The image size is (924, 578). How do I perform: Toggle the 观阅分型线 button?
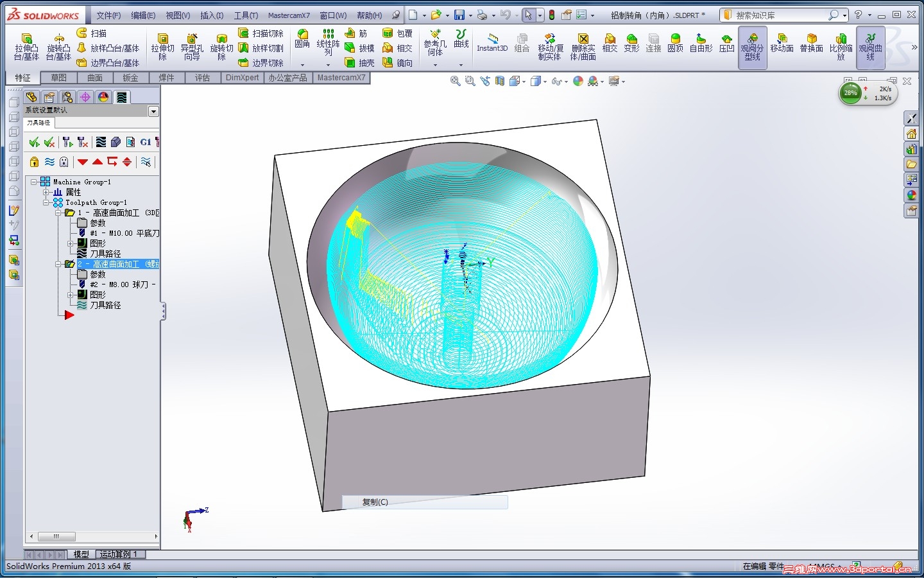pos(752,48)
